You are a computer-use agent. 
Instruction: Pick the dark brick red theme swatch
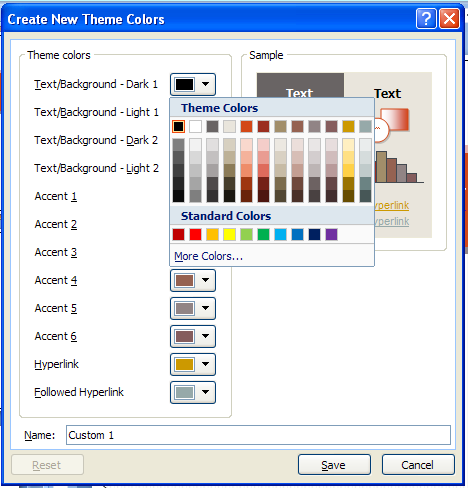pos(263,127)
